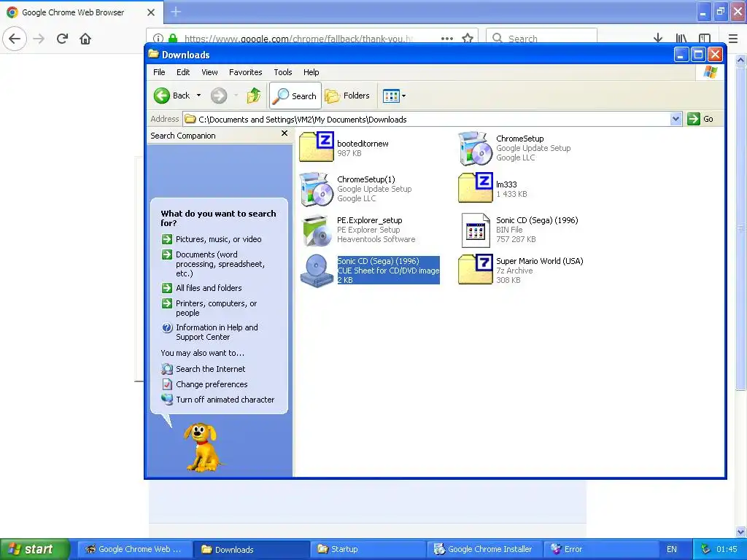Click the Super Mario World (USA) file name
This screenshot has width=747, height=560.
pos(539,261)
